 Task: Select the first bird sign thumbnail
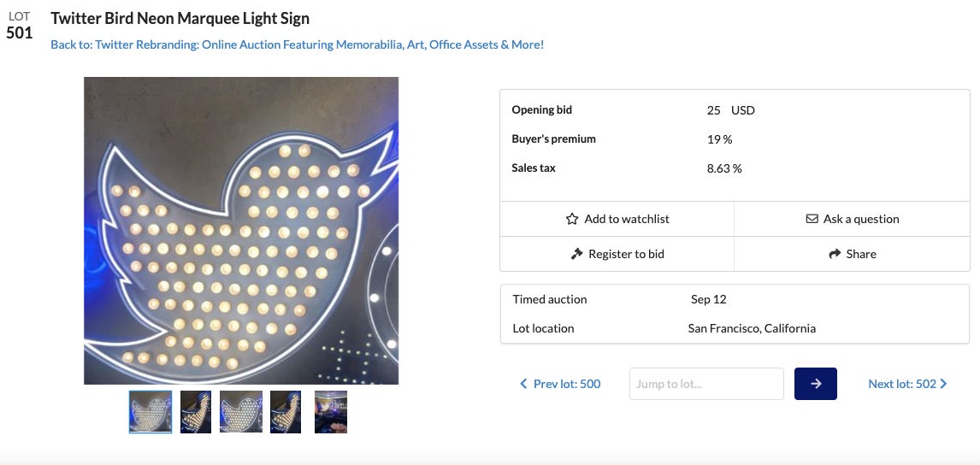[151, 412]
